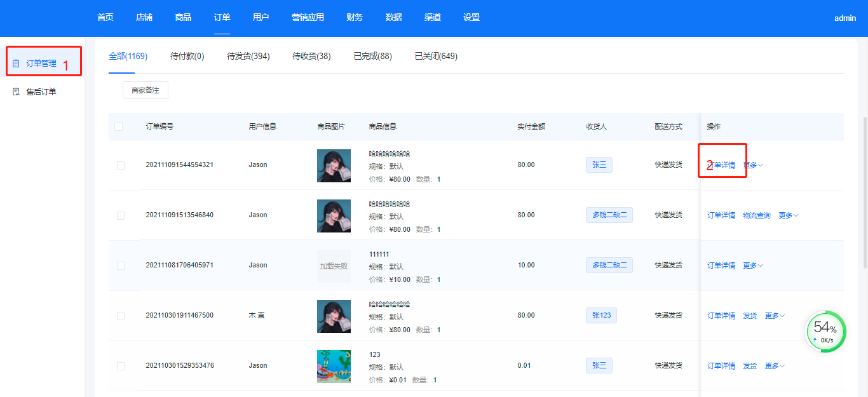This screenshot has width=868, height=397.
Task: Expand 更多 dropdown for order 202111091513546840
Action: point(788,216)
